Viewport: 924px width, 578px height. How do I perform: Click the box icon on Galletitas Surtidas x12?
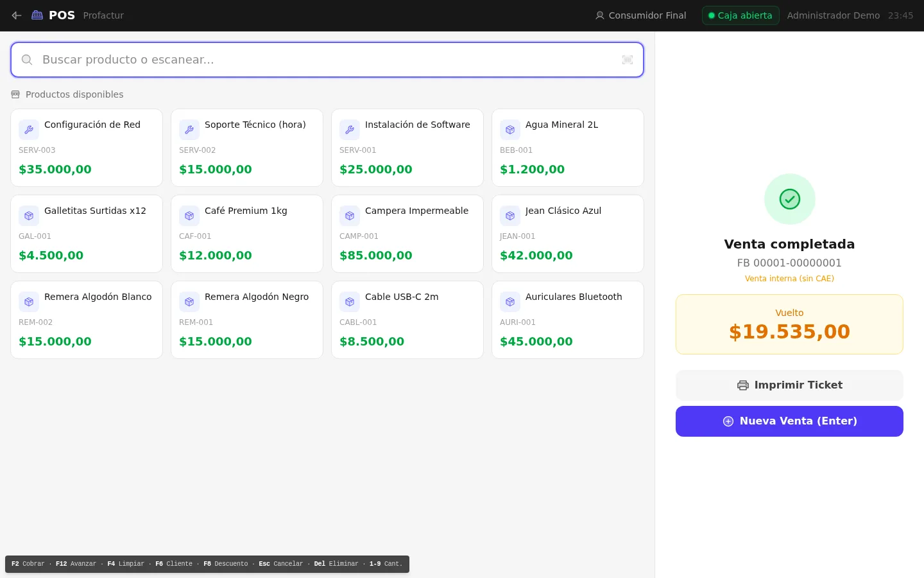(29, 216)
